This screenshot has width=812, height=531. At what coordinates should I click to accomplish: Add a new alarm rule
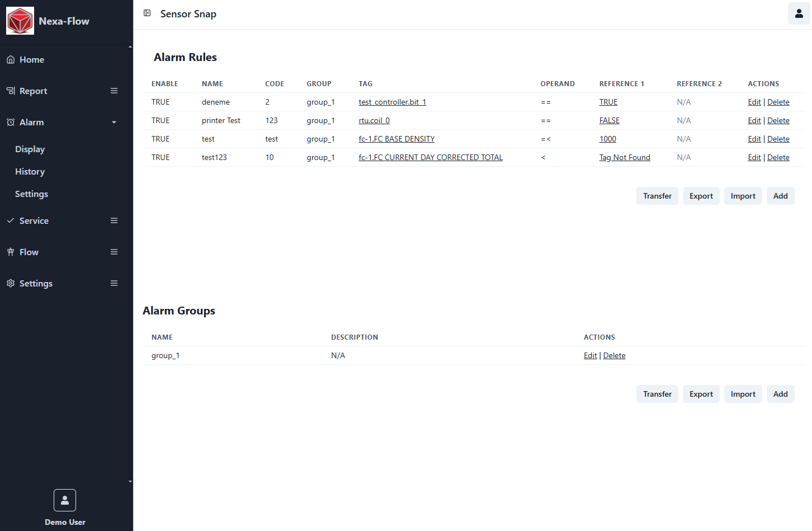pos(780,196)
